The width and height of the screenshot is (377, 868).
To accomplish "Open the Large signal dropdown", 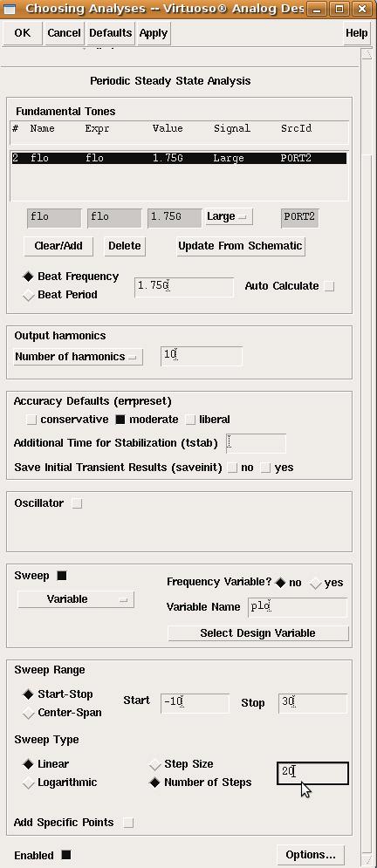I will [229, 217].
